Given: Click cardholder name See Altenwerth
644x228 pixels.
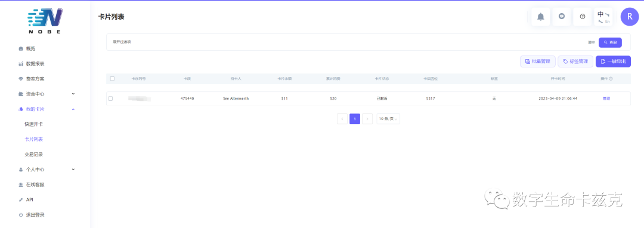Looking at the screenshot, I should [x=236, y=98].
